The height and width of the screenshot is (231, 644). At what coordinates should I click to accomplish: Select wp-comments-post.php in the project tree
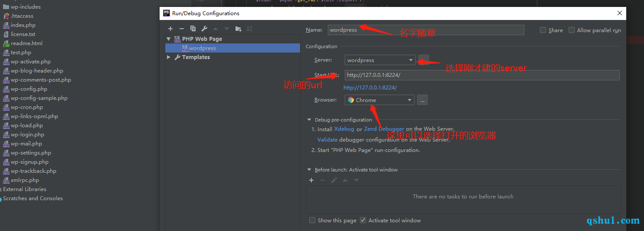click(x=41, y=80)
